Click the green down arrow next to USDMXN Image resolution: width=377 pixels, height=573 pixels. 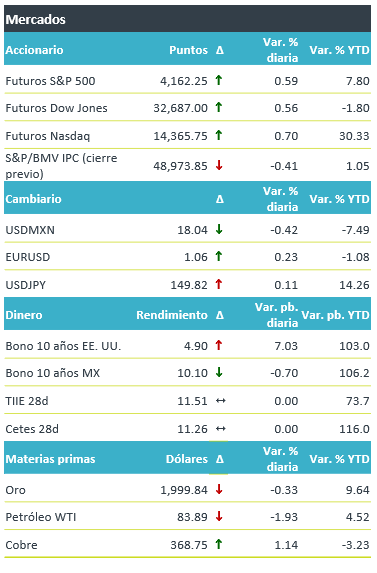219,229
